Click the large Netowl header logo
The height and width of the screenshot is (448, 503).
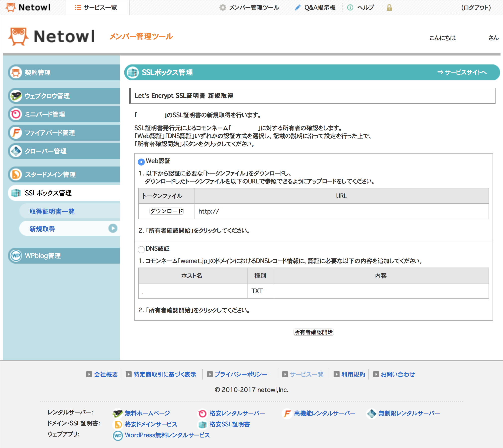(51, 36)
